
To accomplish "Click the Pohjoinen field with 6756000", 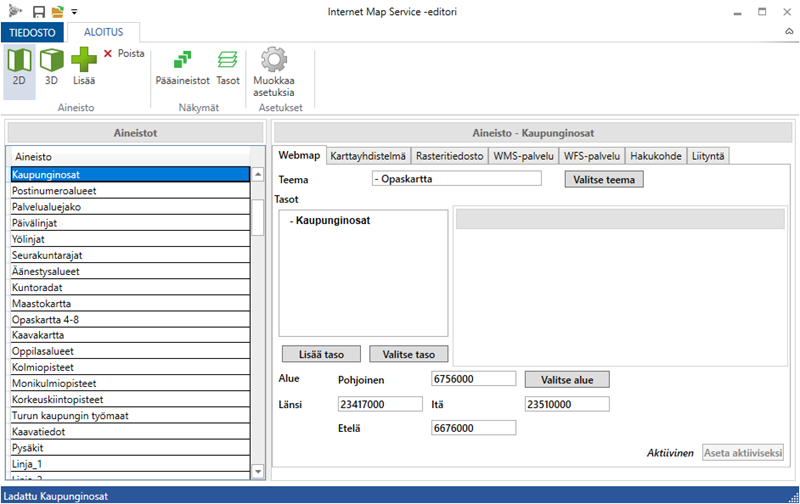I will coord(473,379).
